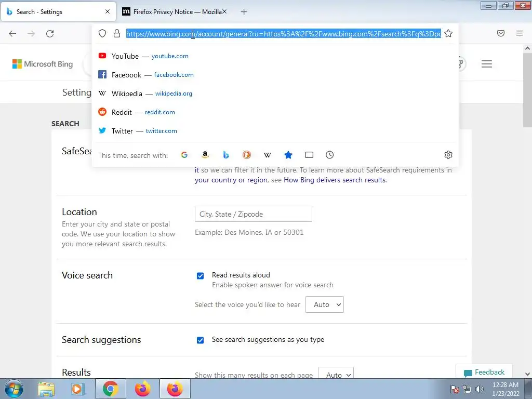532x399 pixels.
Task: Toggle the Read results aloud checkbox
Action: (200, 275)
